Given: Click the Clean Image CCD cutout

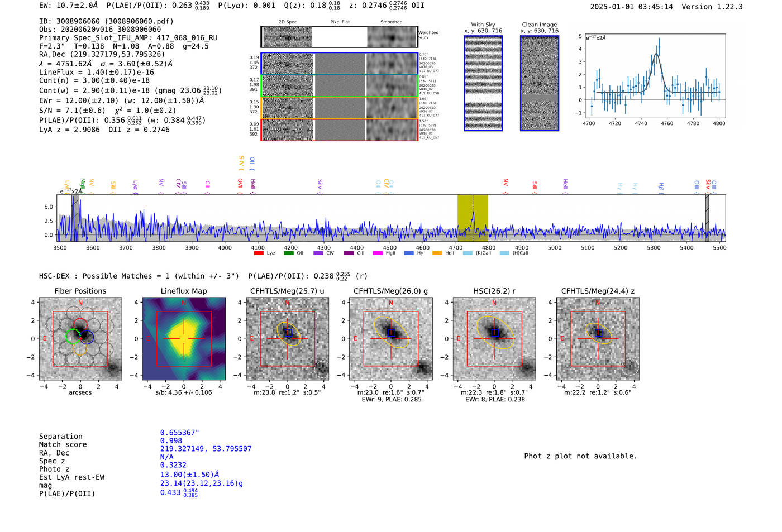Looking at the screenshot, I should [540, 83].
